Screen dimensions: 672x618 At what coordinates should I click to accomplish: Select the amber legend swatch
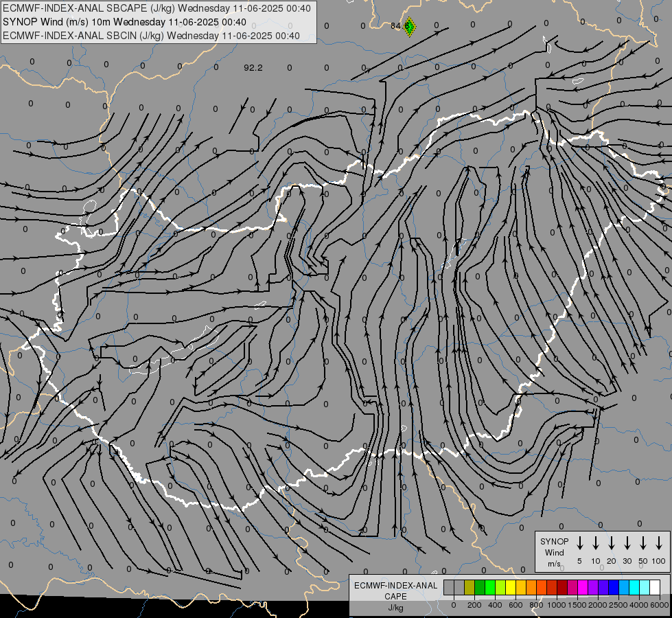pyautogui.click(x=521, y=587)
